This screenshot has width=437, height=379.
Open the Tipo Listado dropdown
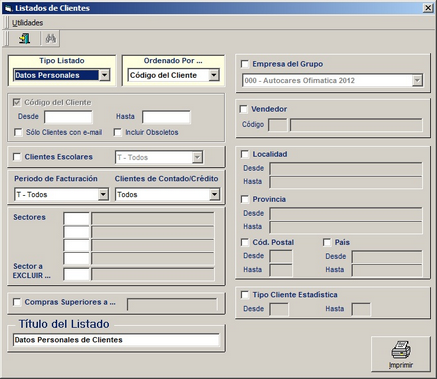tap(104, 75)
